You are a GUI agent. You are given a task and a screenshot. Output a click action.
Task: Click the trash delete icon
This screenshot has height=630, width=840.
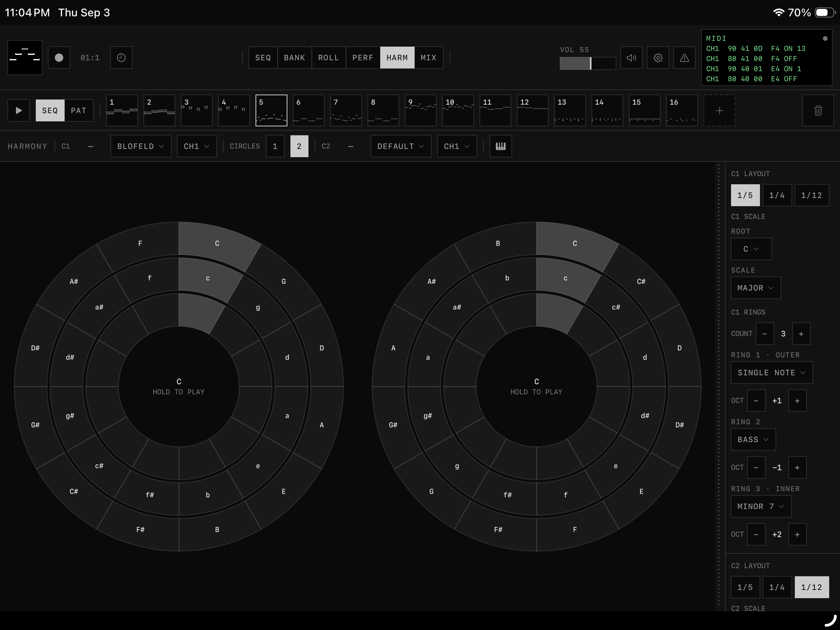pos(818,110)
